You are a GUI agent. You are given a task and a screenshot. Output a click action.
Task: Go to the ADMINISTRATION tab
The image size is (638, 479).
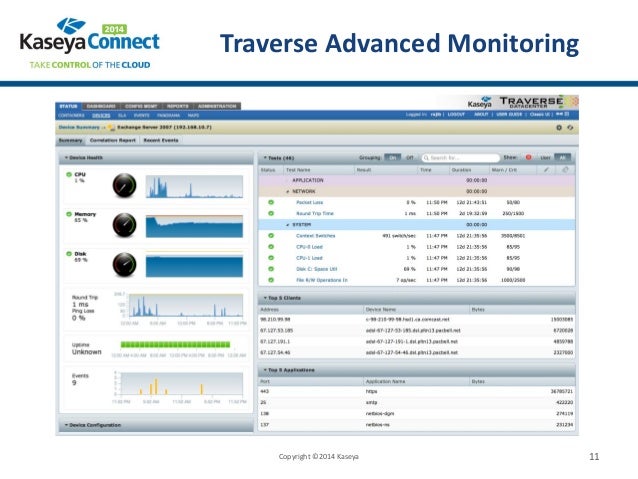(x=217, y=106)
